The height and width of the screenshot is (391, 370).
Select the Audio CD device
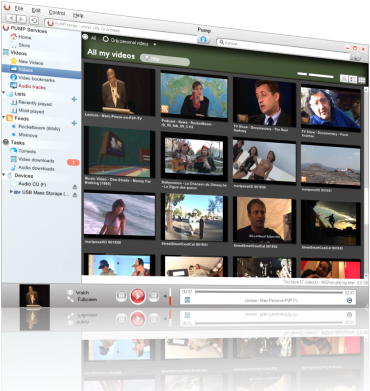[29, 184]
